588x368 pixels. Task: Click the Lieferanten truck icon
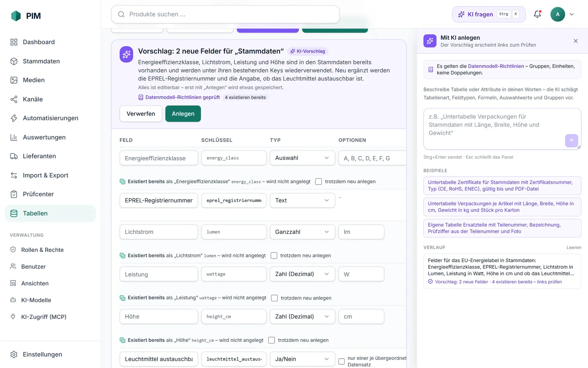click(14, 156)
